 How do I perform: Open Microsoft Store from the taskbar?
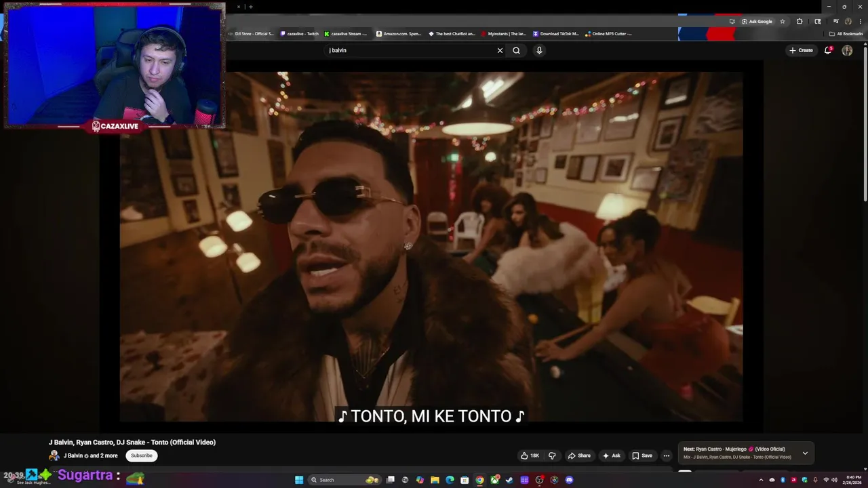point(465,480)
